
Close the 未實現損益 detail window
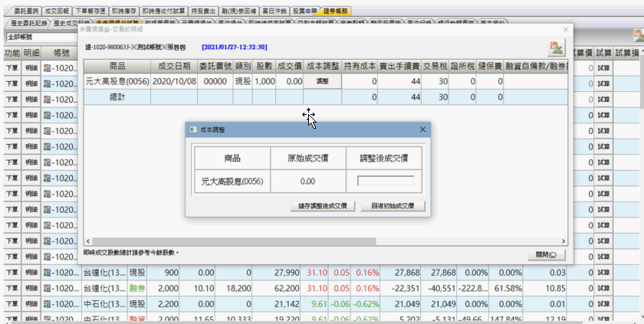click(x=566, y=29)
